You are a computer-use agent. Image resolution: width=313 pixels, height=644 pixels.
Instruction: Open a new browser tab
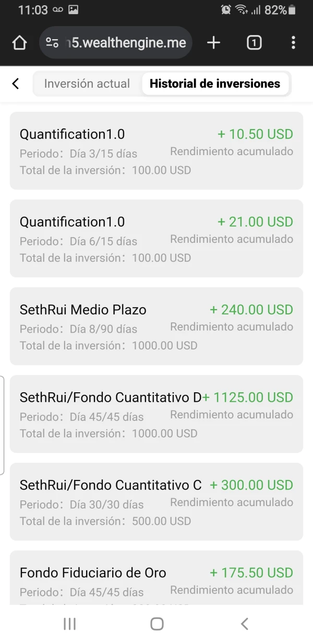(x=213, y=43)
